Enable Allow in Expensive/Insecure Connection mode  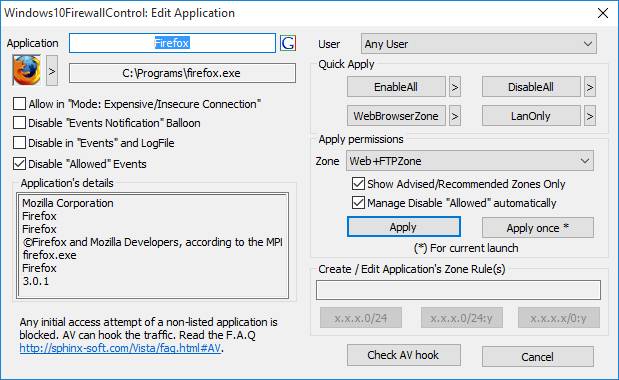[19, 104]
